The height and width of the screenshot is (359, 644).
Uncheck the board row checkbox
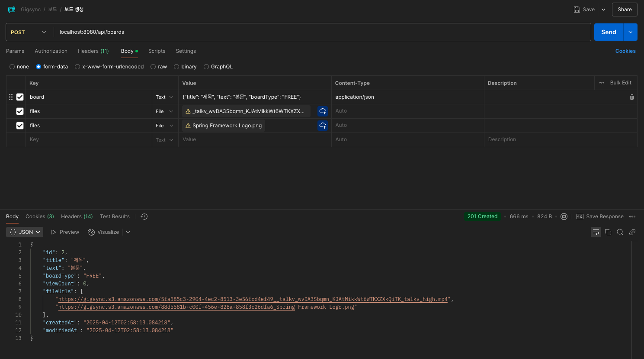tap(20, 97)
